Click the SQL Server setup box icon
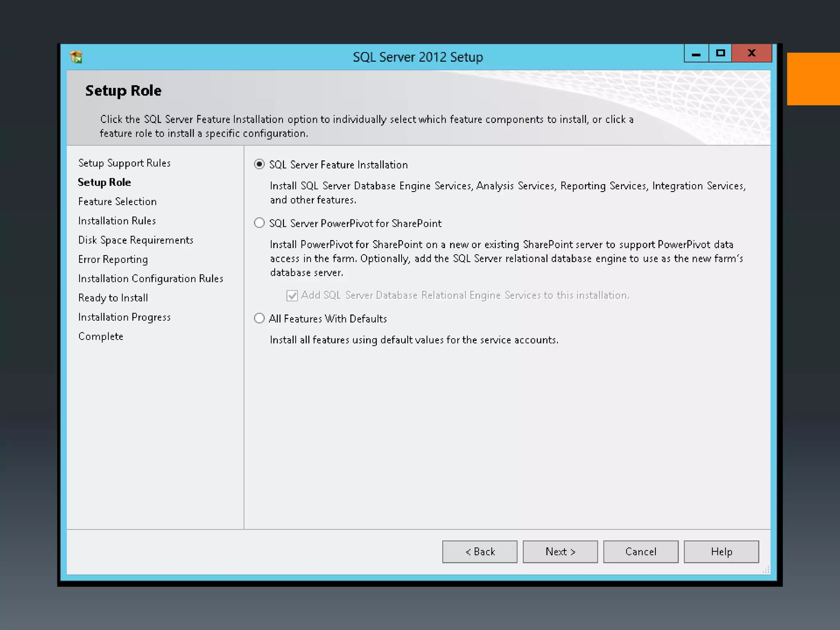 [76, 57]
